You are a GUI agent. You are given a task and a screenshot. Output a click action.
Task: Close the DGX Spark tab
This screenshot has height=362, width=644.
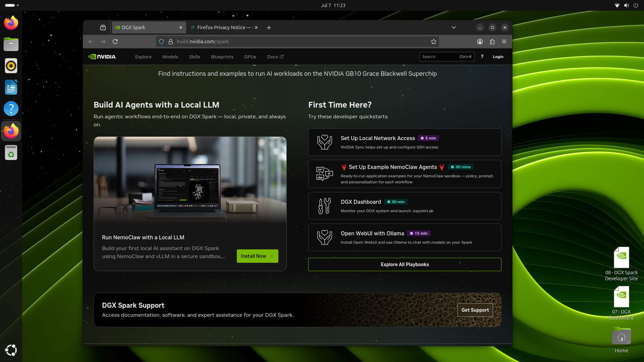tap(181, 27)
